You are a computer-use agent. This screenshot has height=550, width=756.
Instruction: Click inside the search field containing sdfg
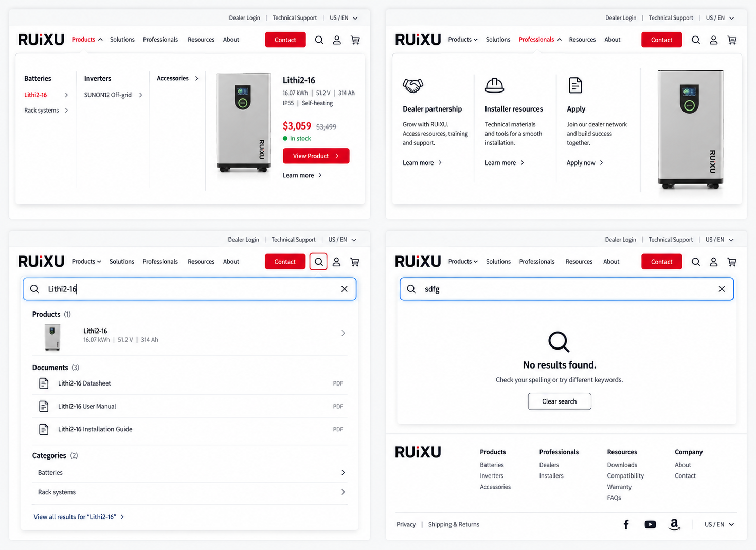(x=567, y=289)
